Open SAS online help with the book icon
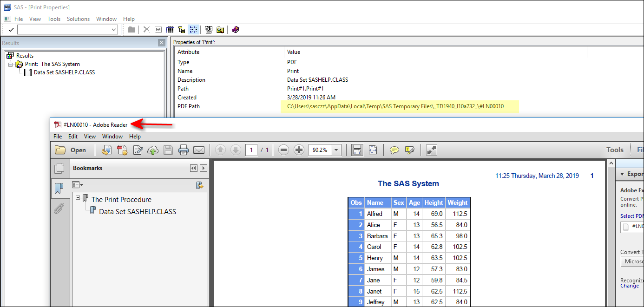Image resolution: width=644 pixels, height=307 pixels. click(236, 29)
